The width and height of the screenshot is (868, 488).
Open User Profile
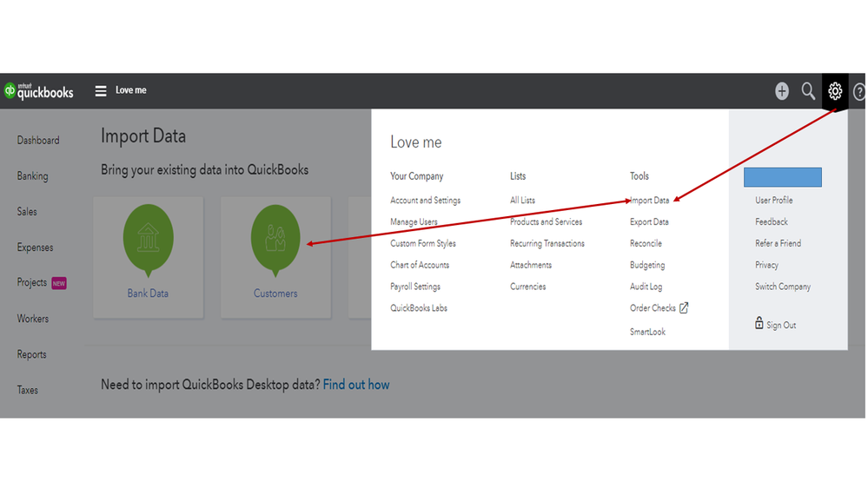(x=774, y=201)
